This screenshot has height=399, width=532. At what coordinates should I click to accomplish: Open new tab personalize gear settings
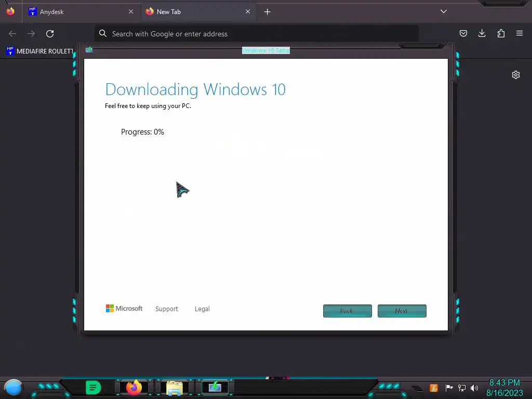coord(516,75)
